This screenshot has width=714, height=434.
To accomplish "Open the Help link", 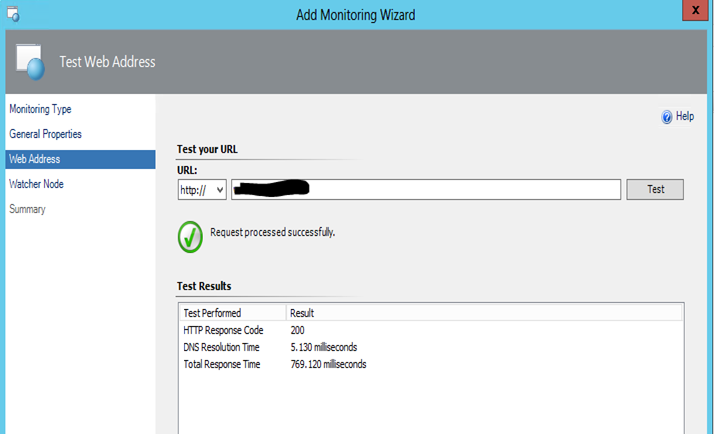I will [685, 117].
